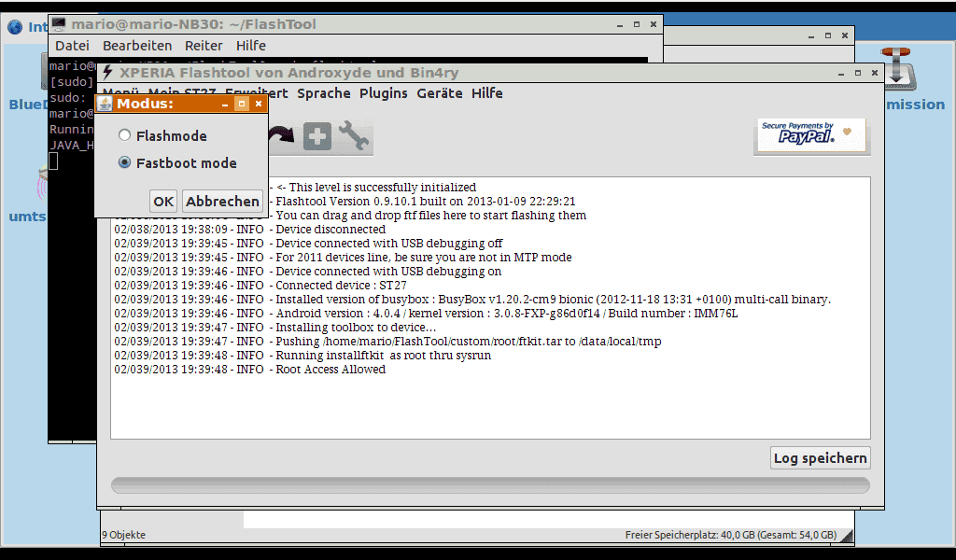Click the terminal monitor icon in title bar
Image resolution: width=956 pixels, height=560 pixels.
click(59, 24)
